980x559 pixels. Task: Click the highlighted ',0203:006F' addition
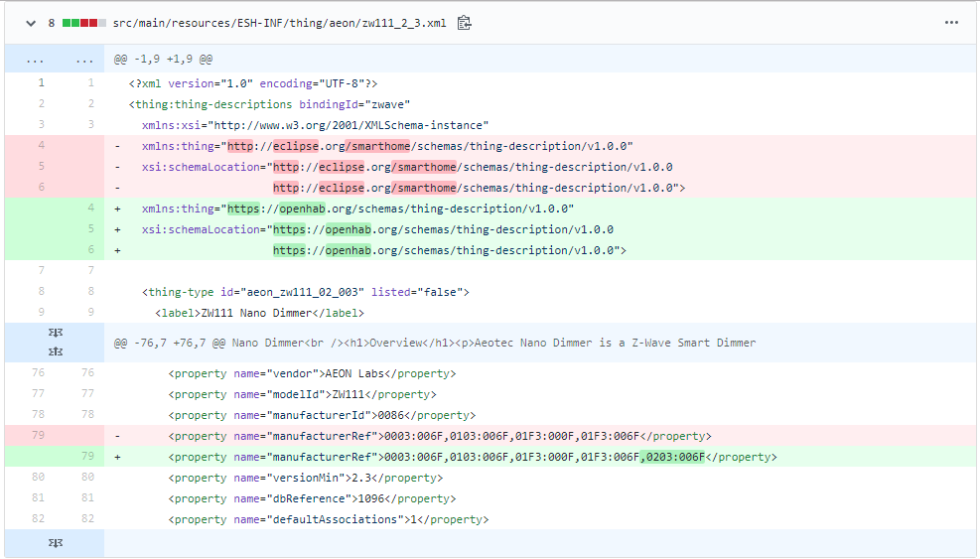click(672, 457)
